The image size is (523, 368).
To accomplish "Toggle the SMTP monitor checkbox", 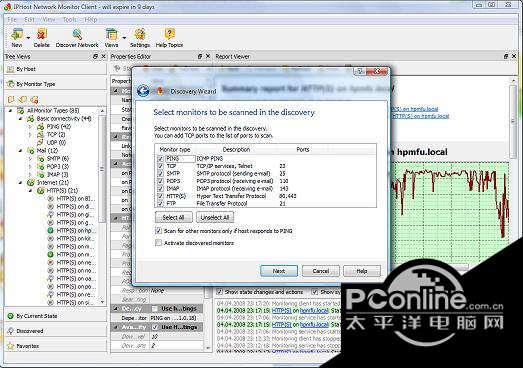I will click(160, 173).
